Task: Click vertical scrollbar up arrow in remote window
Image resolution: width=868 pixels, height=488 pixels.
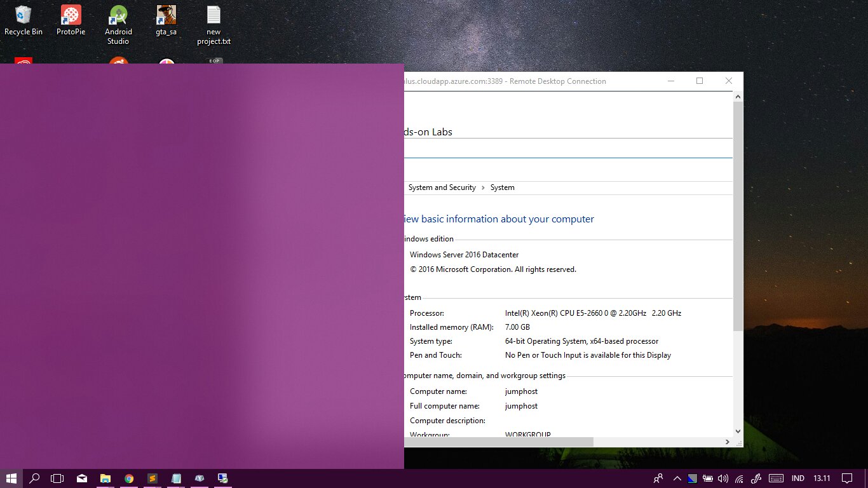Action: 738,97
